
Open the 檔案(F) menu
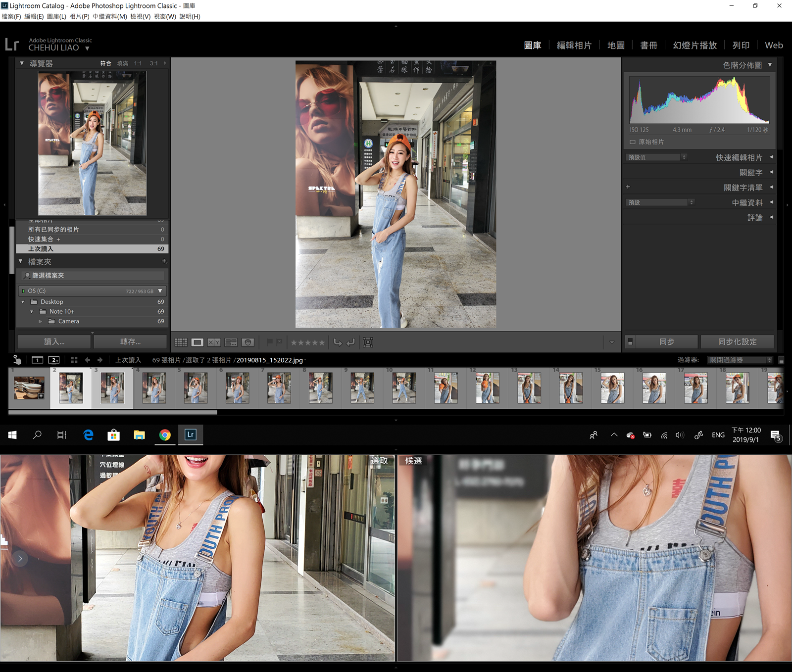pos(11,16)
